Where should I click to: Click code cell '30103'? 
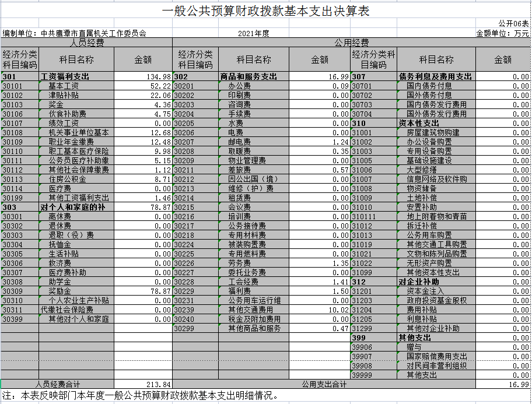click(x=20, y=104)
